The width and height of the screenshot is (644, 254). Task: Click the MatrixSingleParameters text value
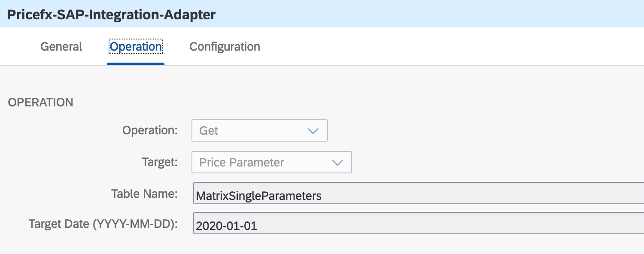click(x=258, y=195)
